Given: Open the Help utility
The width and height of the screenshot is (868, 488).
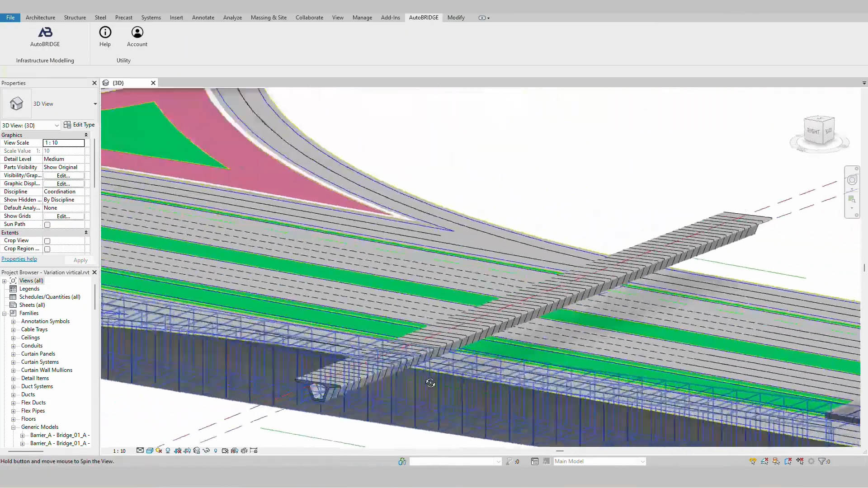Looking at the screenshot, I should pyautogui.click(x=105, y=37).
